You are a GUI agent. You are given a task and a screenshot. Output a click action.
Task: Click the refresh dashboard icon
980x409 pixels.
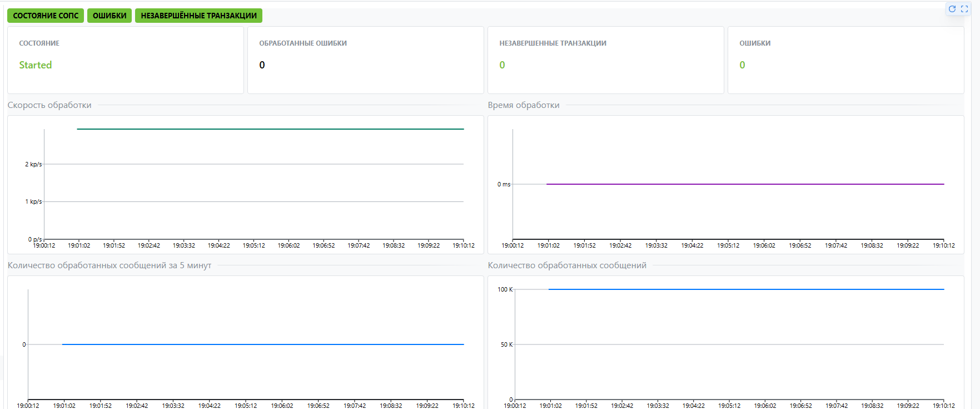tap(952, 9)
